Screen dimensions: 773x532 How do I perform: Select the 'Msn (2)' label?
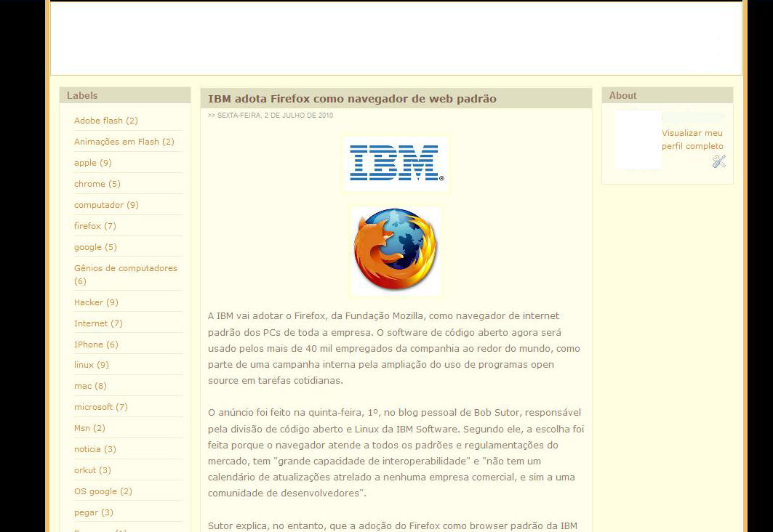(89, 428)
